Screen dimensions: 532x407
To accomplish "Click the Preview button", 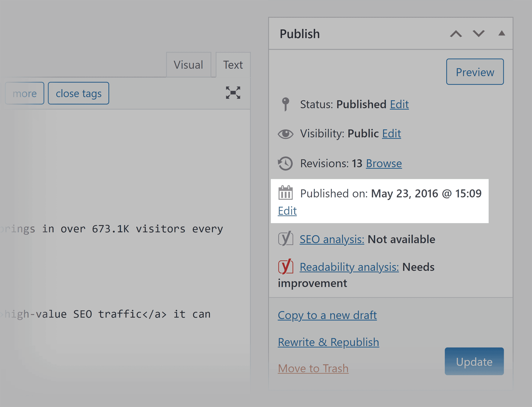I will coord(475,72).
